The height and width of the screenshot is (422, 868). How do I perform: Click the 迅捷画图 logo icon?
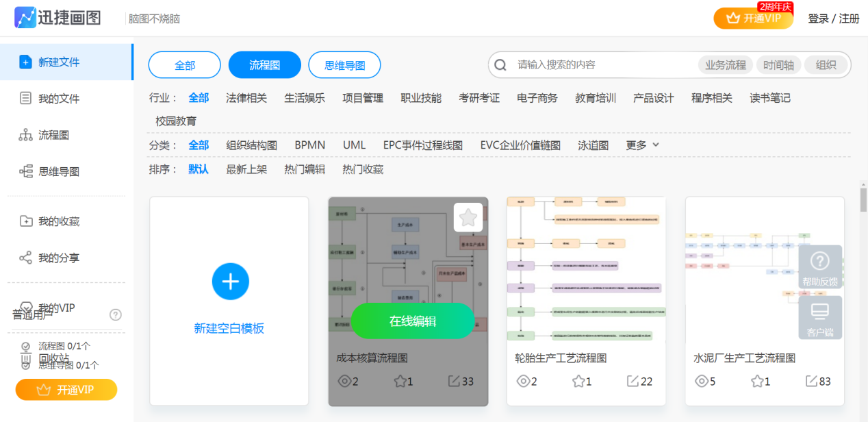coord(25,18)
